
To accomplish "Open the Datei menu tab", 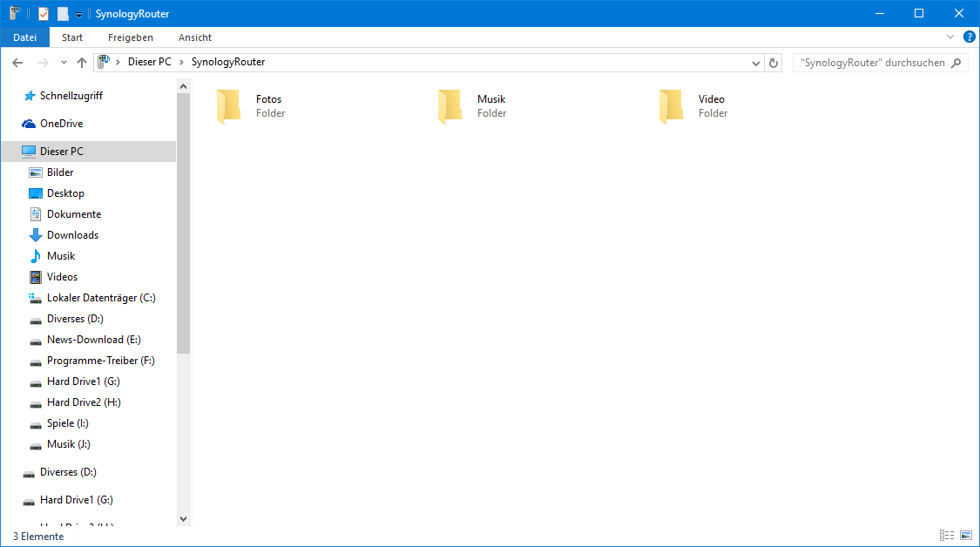I will tap(25, 37).
